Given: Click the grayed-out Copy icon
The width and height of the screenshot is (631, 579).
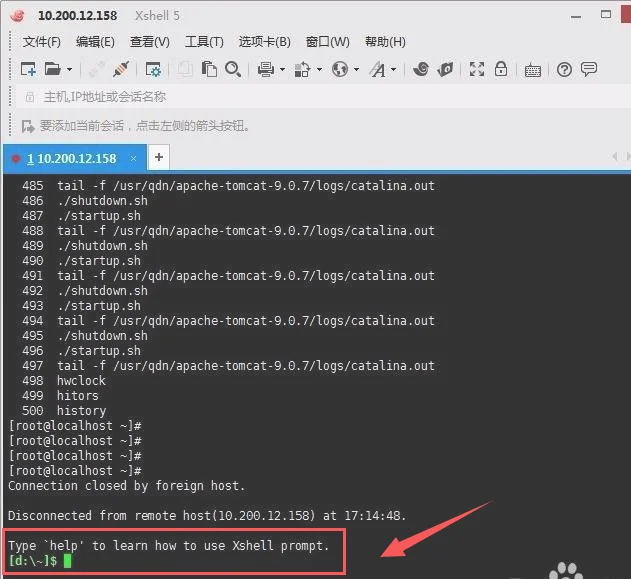Looking at the screenshot, I should pos(185,69).
